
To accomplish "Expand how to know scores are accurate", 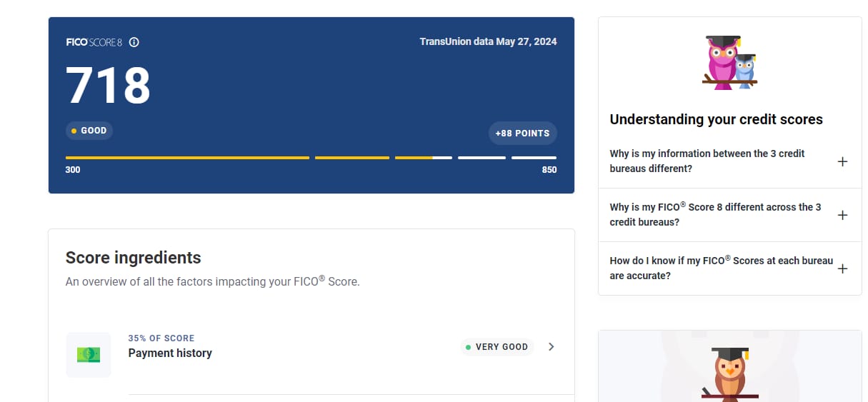I will coord(842,268).
